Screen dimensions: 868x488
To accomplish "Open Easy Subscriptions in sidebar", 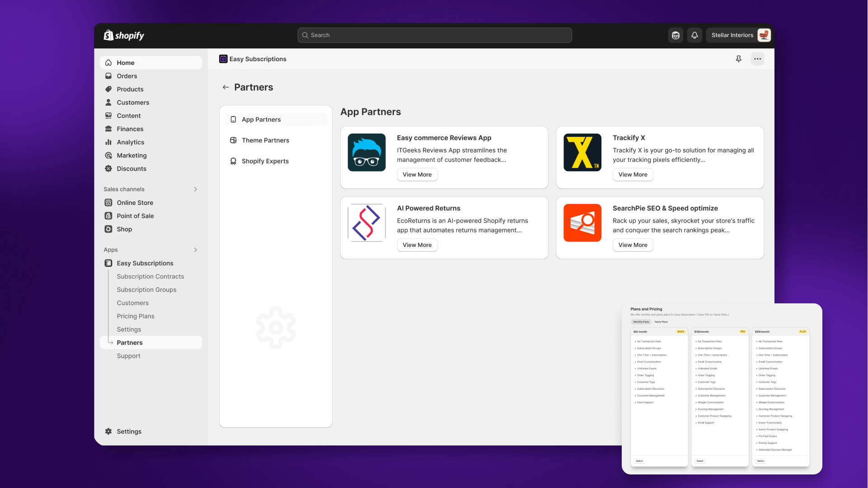I will 151,263.
